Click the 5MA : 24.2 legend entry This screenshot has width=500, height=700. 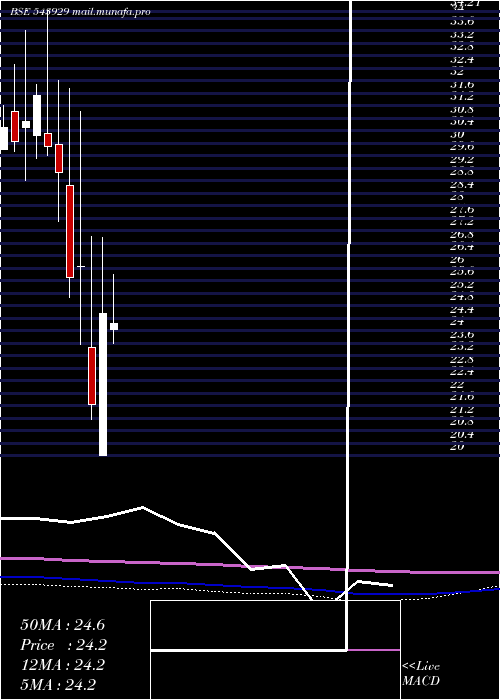[58, 684]
